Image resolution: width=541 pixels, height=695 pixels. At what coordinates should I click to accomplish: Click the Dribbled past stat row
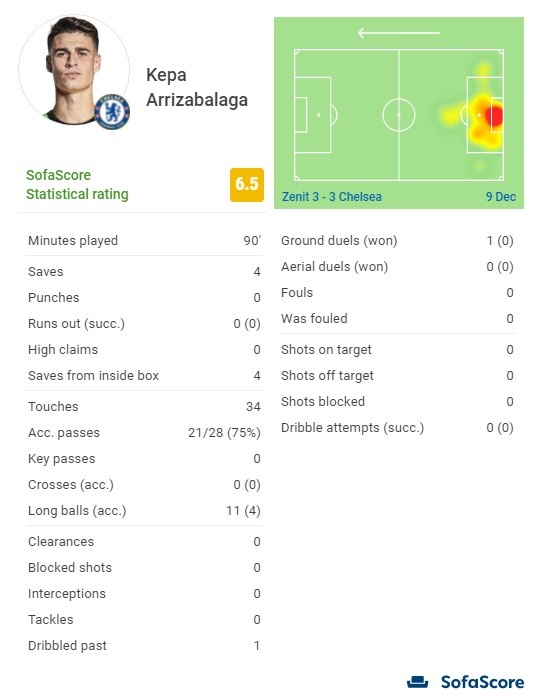(144, 646)
